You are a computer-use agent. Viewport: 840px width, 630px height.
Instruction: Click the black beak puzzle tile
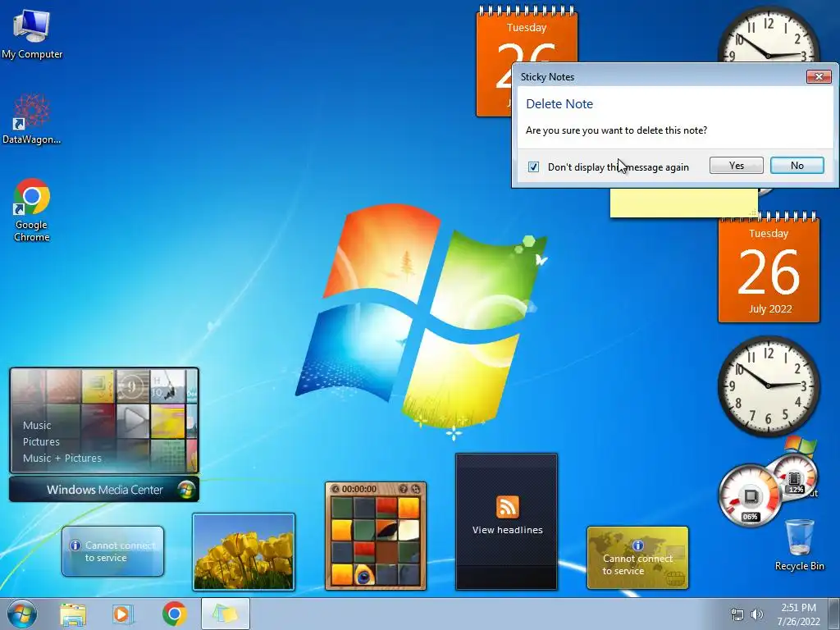point(386,531)
